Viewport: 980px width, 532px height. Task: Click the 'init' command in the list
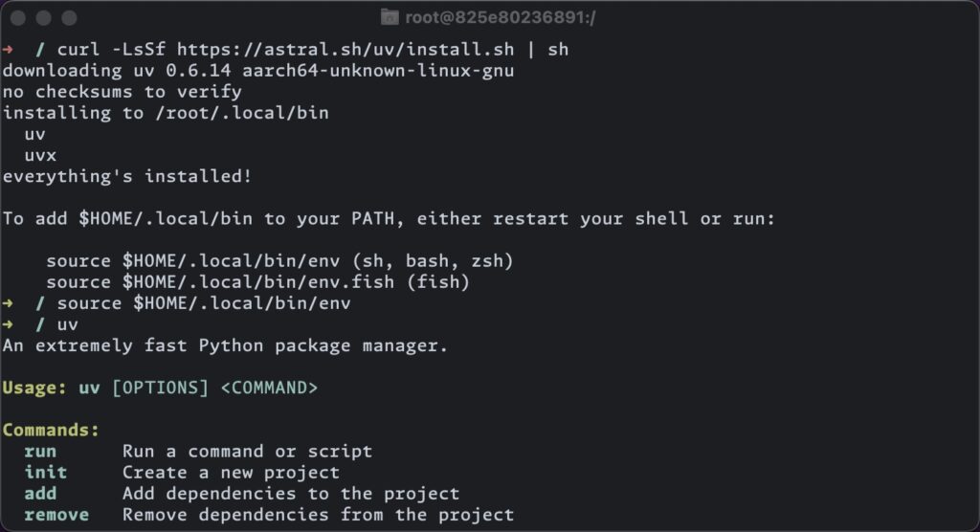coord(46,472)
